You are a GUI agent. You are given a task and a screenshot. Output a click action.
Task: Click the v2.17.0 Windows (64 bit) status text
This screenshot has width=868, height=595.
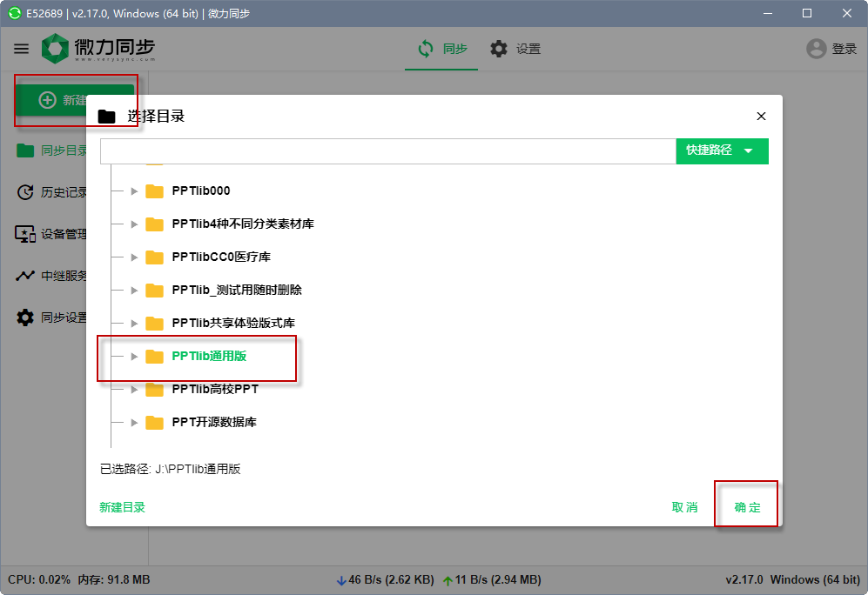pos(793,579)
